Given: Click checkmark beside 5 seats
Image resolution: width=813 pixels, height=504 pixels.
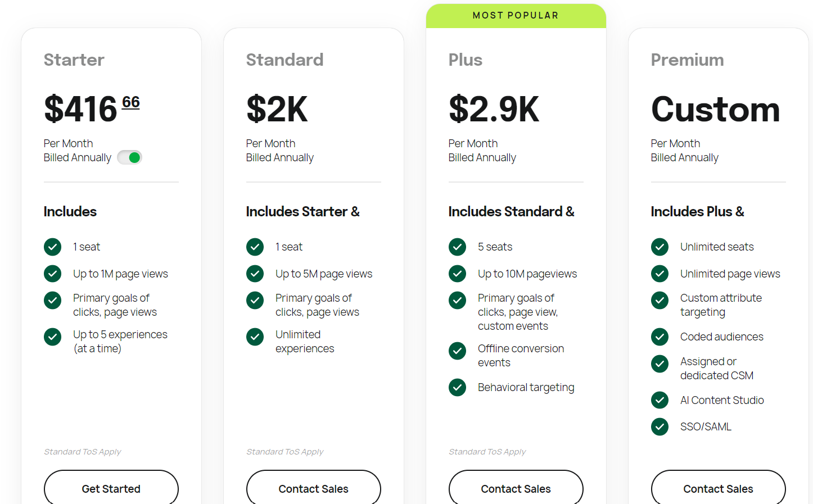Looking at the screenshot, I should [x=458, y=247].
